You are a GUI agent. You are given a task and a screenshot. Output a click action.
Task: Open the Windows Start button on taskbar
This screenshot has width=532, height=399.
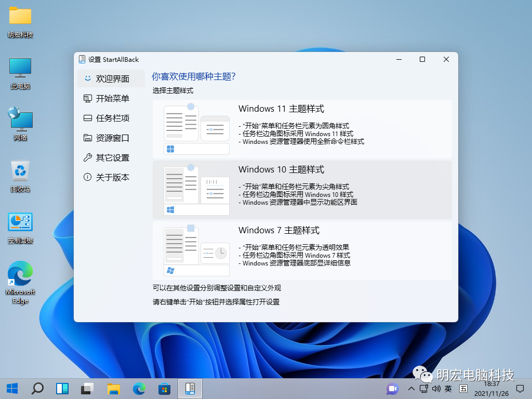[x=12, y=389]
